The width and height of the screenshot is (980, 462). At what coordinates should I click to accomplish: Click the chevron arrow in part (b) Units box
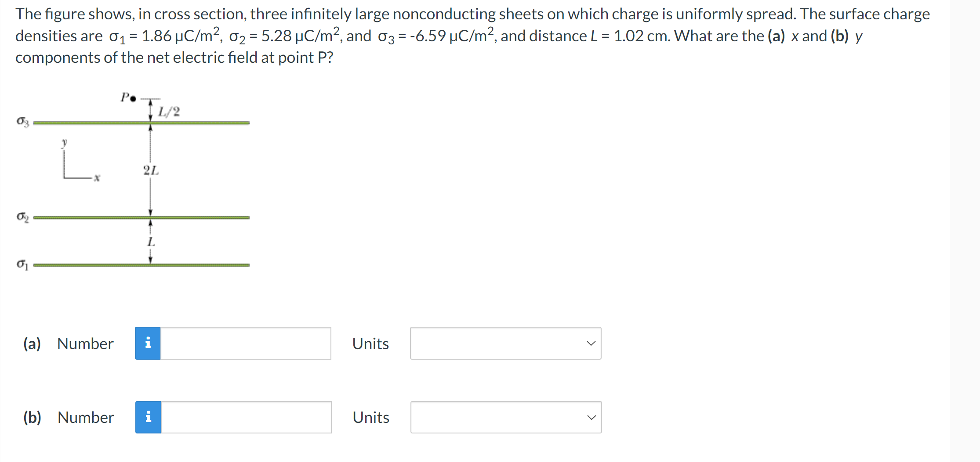click(x=592, y=417)
